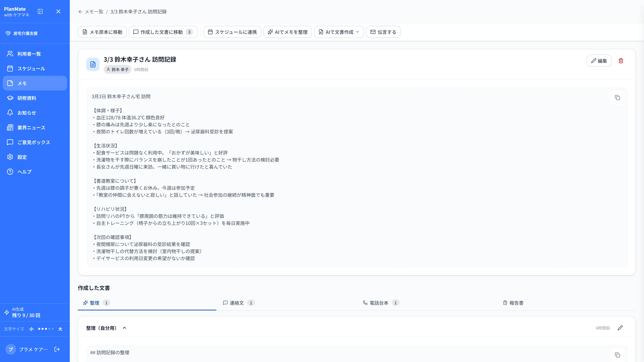644x362 pixels.
Task: Click logout icon next to user name
Action: tap(57, 349)
